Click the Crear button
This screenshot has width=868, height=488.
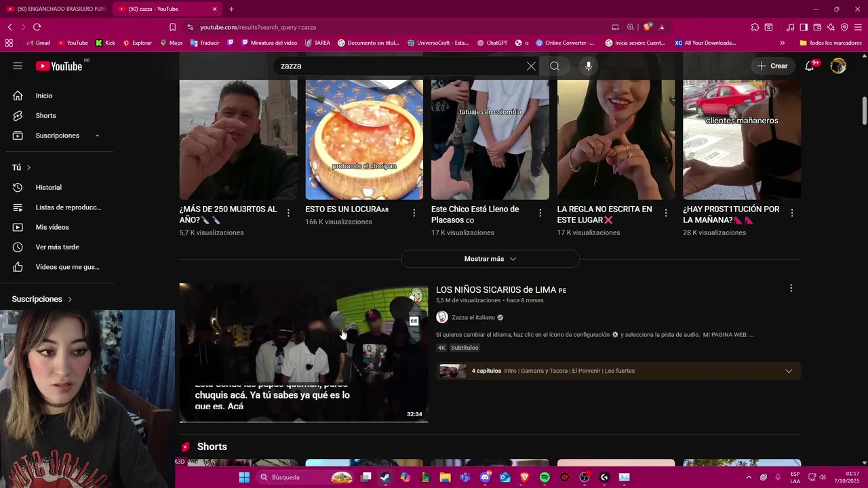pyautogui.click(x=772, y=66)
